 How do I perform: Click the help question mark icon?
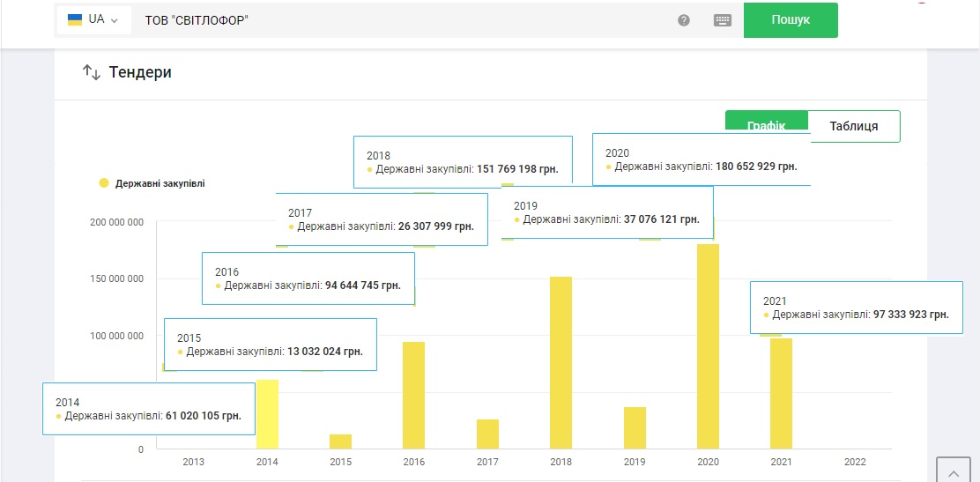684,20
